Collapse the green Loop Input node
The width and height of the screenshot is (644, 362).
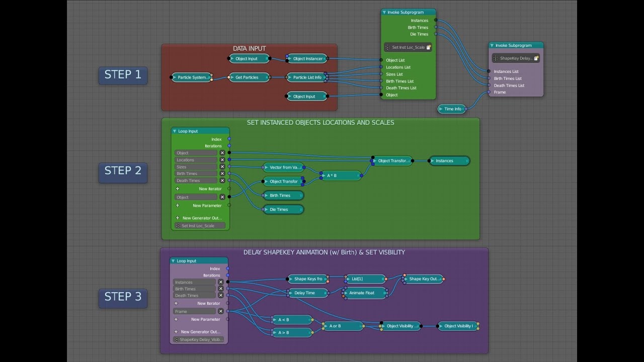(175, 131)
